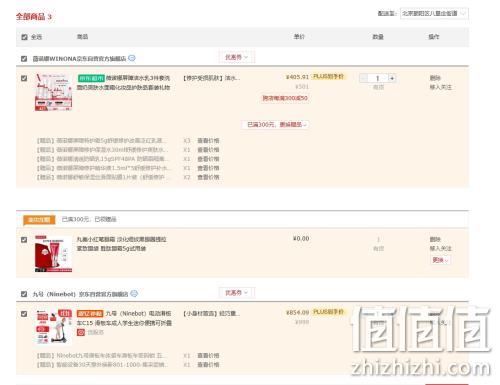The image size is (500, 385).
Task: Open the Ninebot store customer-service chat icon
Action: click(x=134, y=294)
